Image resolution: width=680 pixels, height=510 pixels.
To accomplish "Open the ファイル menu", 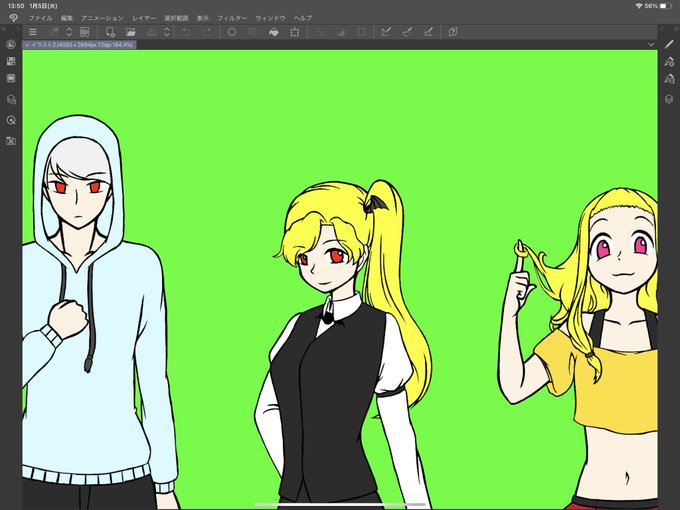I will tap(40, 18).
